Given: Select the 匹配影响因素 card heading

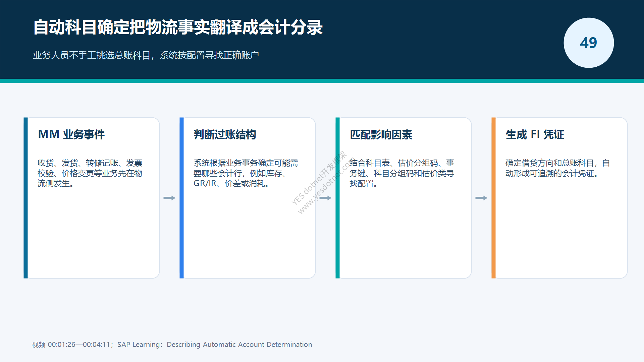Looking at the screenshot, I should pyautogui.click(x=381, y=134).
